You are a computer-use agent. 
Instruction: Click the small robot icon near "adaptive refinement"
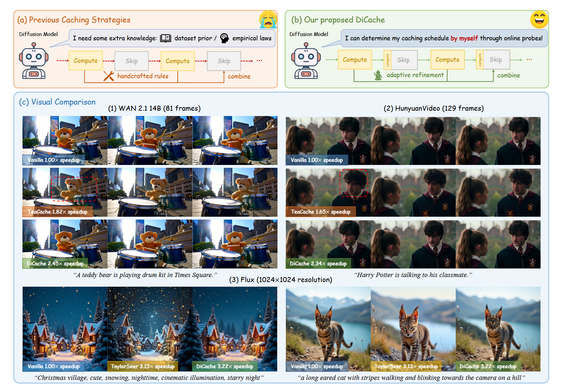point(378,75)
